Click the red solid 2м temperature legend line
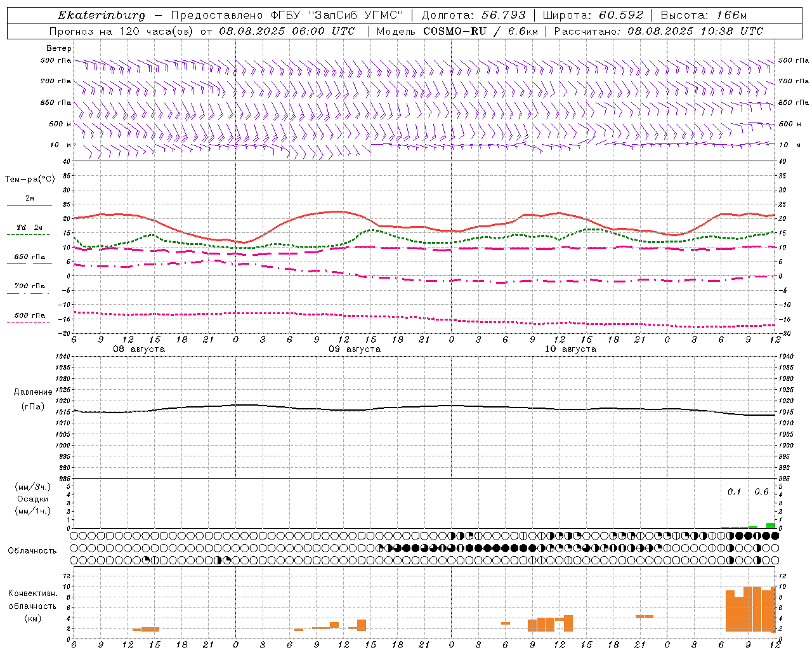812x650 pixels. [29, 206]
